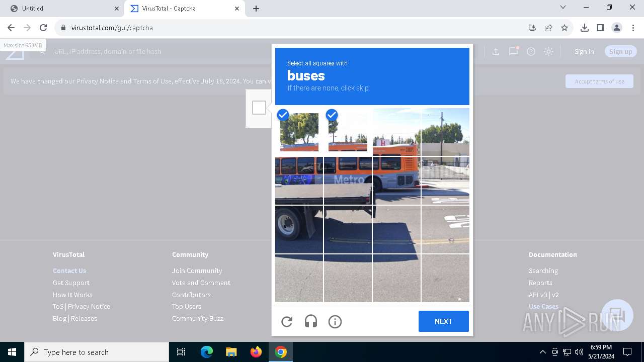Share this page icon in address bar

point(548,28)
